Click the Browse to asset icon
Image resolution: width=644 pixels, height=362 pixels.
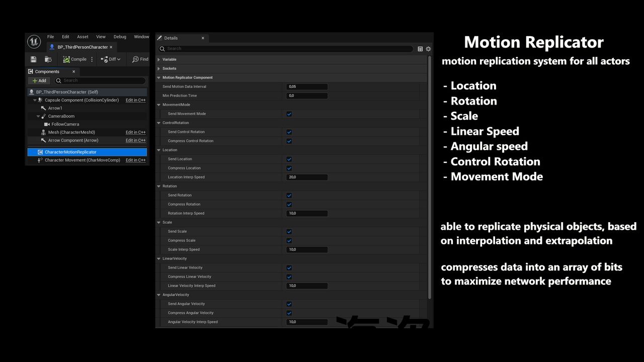pyautogui.click(x=48, y=59)
